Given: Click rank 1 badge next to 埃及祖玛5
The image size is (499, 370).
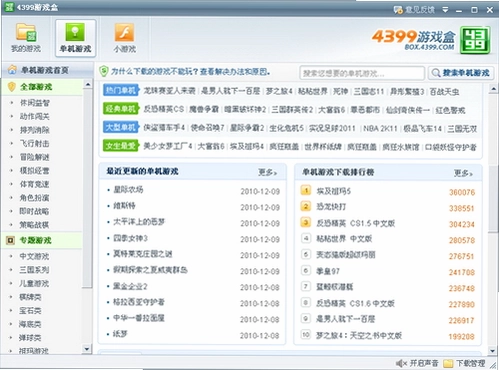Looking at the screenshot, I should [x=306, y=190].
